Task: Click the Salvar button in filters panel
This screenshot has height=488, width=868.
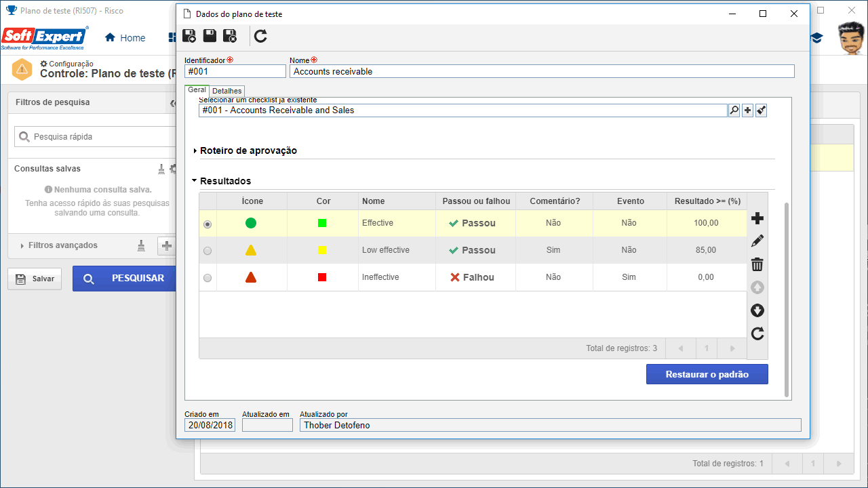Action: [35, 279]
